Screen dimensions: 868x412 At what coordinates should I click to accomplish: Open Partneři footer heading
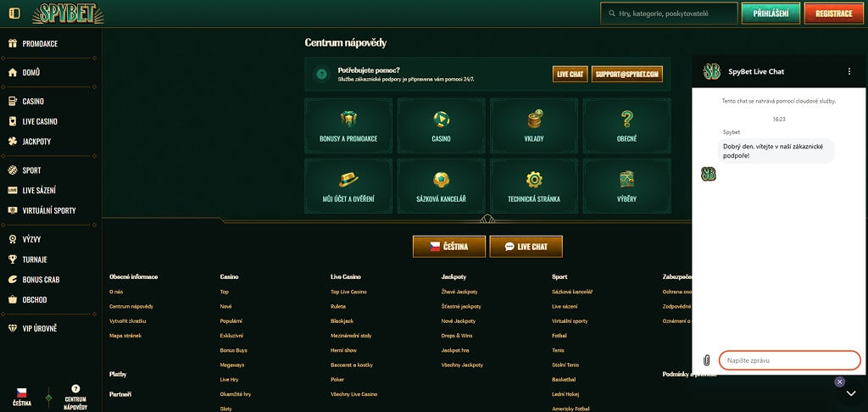(x=120, y=394)
